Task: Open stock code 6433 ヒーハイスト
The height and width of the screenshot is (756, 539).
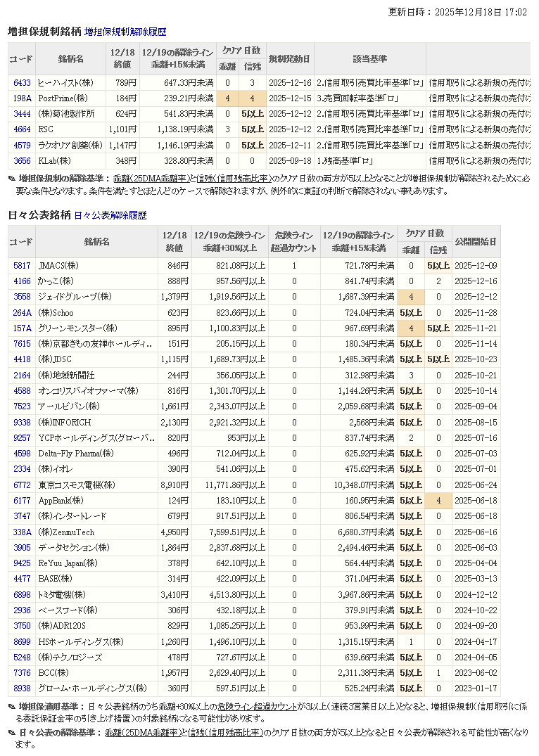Action: (x=22, y=83)
